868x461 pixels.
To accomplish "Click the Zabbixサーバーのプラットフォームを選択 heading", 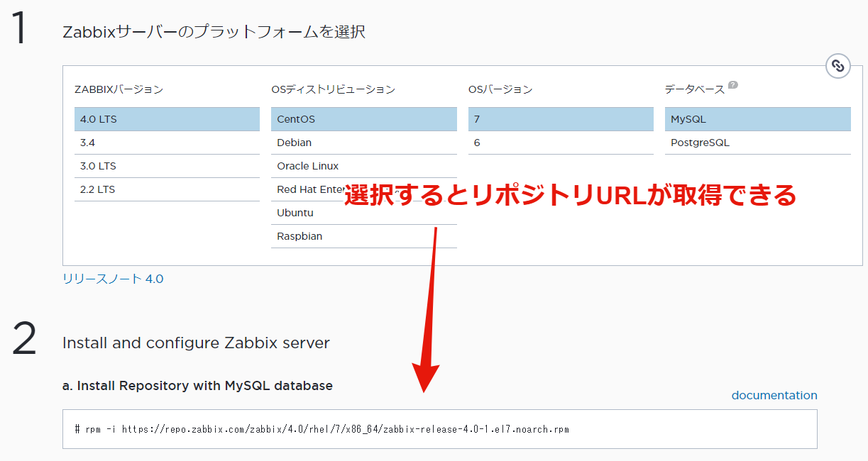I will pyautogui.click(x=214, y=32).
